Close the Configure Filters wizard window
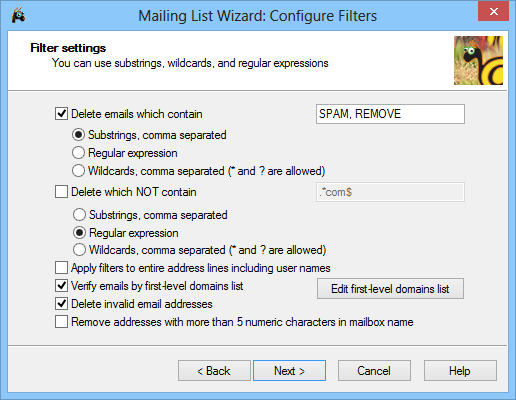The width and height of the screenshot is (516, 400). click(x=493, y=12)
